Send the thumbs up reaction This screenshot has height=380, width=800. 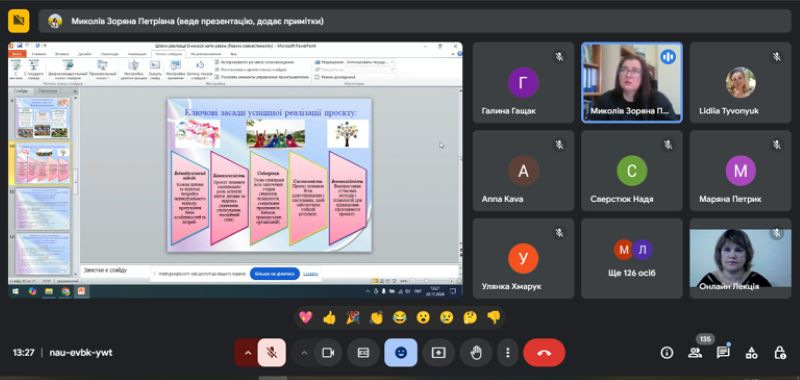(x=330, y=318)
